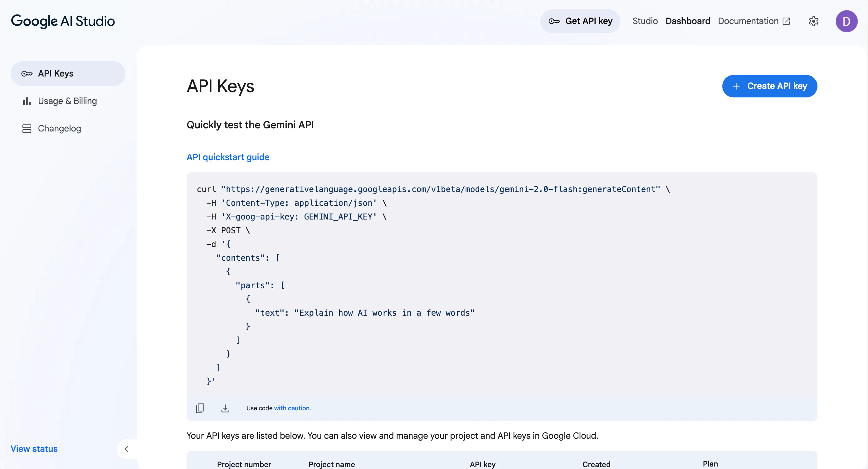Open the API Keys sidebar section

[x=68, y=73]
